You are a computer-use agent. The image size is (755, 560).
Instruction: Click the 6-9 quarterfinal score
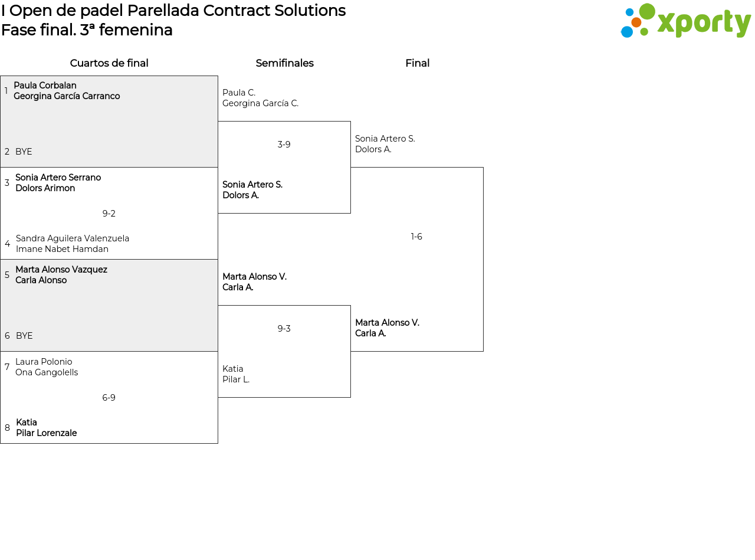tap(109, 398)
